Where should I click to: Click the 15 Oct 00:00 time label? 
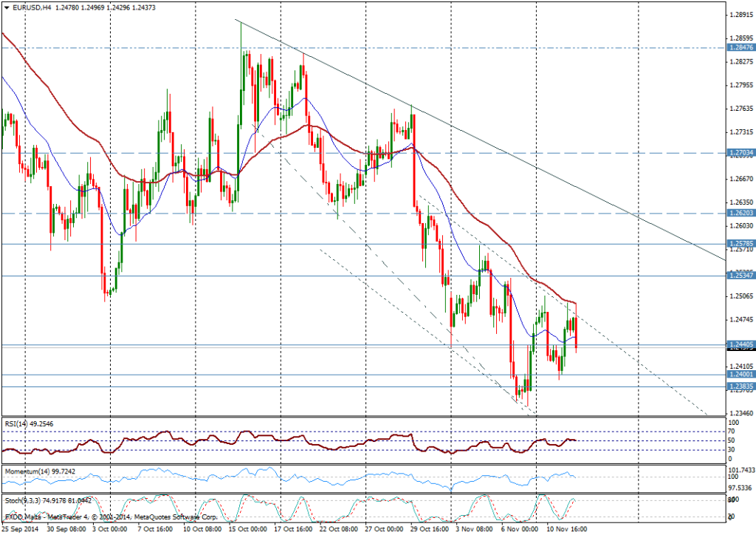point(247,529)
